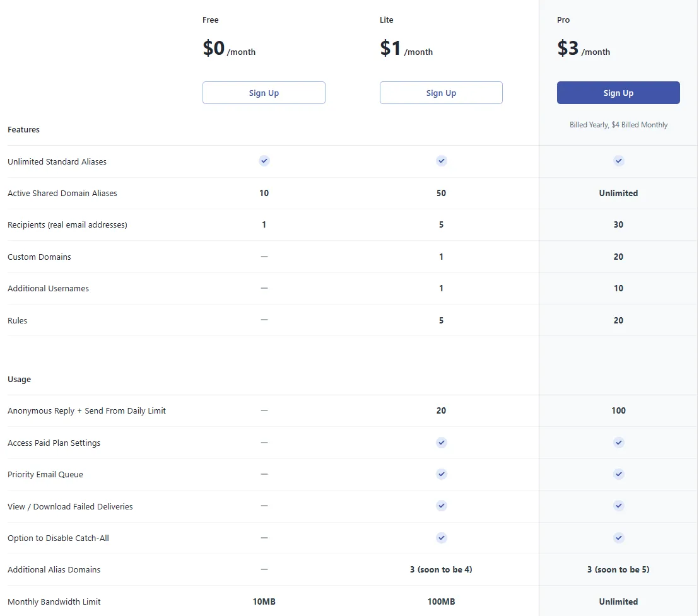
Task: Click Pro checkmark for View / Download Failed Deliveries
Action: click(619, 506)
